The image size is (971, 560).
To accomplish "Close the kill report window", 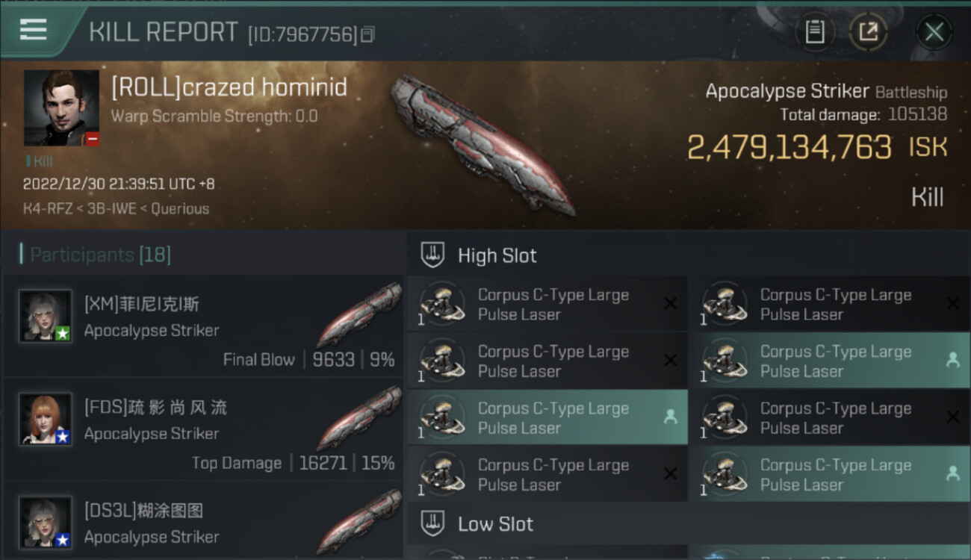I will coord(934,32).
